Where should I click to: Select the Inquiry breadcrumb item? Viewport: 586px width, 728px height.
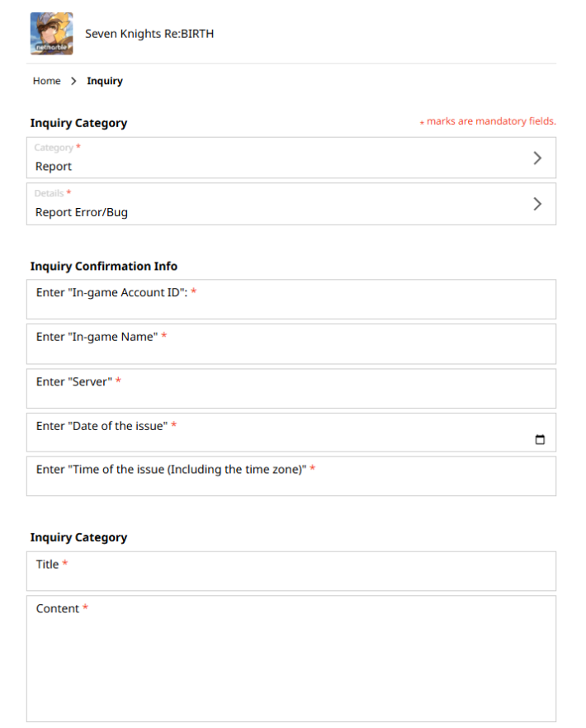(x=105, y=81)
